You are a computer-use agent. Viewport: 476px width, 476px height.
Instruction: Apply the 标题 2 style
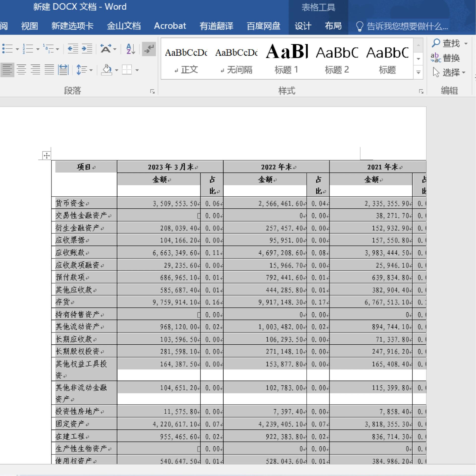click(337, 59)
